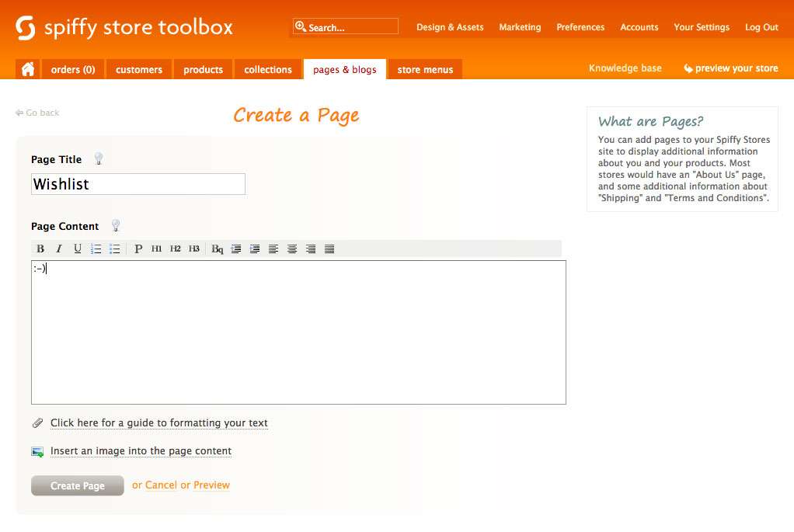Click the paperclip icon beside formatting guide
Viewport: 794px width, 532px height.
pos(37,422)
